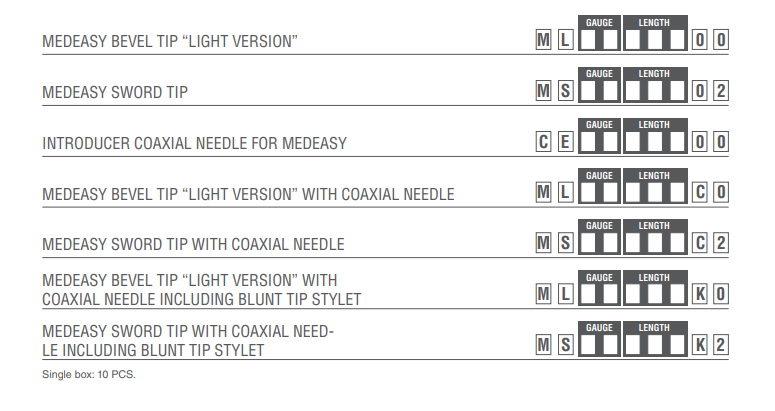Click the "C" box followed by "0"

point(701,193)
